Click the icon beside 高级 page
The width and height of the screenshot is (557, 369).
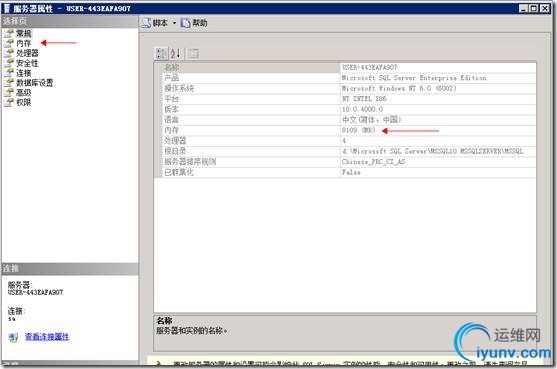(x=9, y=93)
